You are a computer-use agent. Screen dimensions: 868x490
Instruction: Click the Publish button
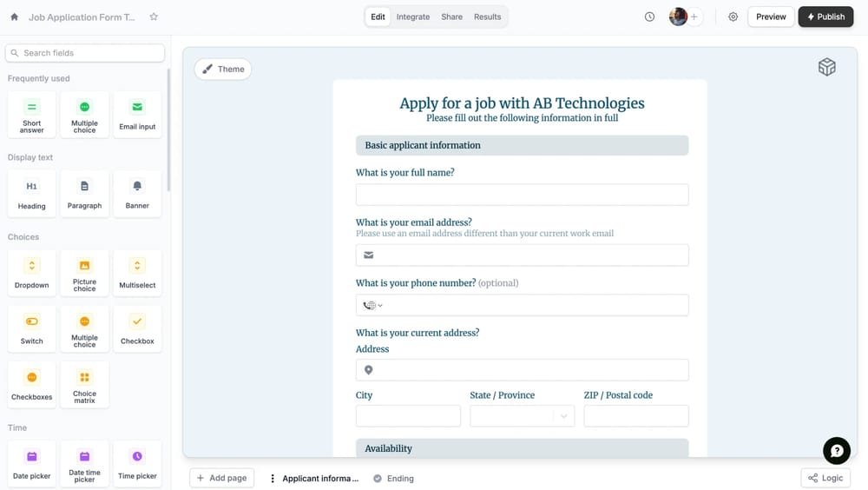click(825, 17)
